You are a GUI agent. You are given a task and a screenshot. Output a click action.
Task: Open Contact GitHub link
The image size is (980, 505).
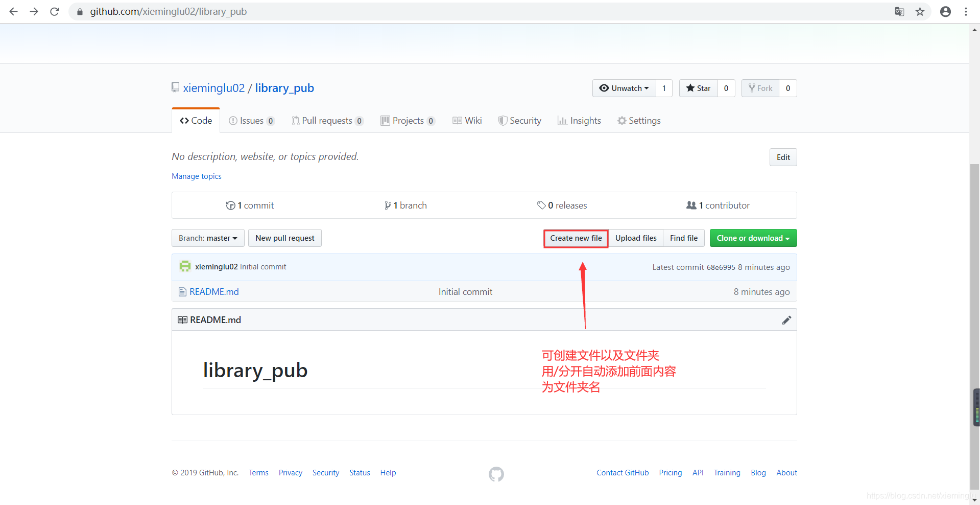[623, 473]
